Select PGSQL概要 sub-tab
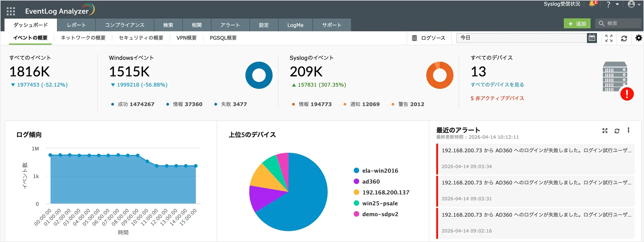 tap(223, 38)
